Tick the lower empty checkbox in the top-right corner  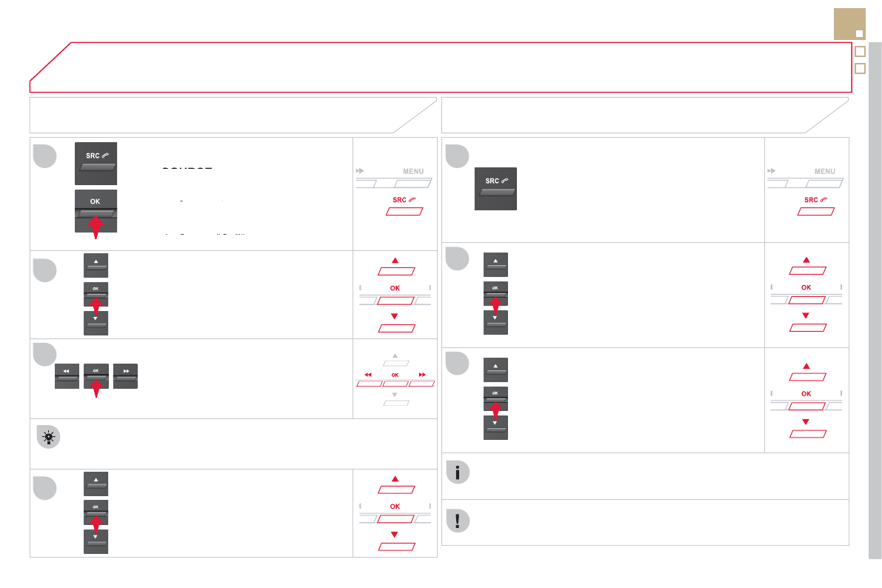click(x=860, y=69)
